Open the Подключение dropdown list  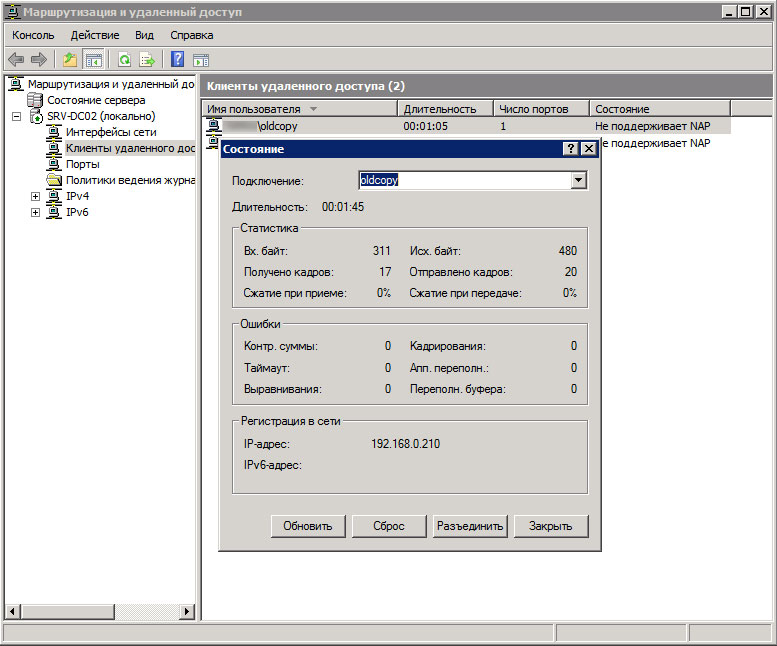577,180
